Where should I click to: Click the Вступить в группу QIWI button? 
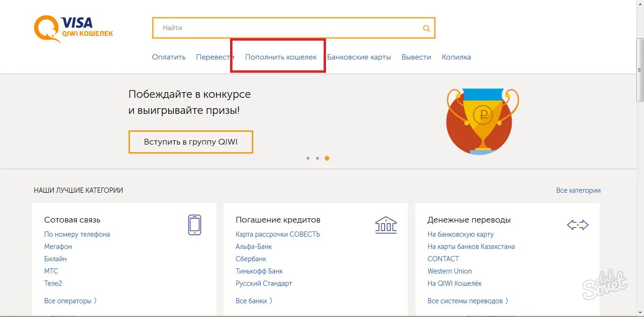click(x=190, y=142)
